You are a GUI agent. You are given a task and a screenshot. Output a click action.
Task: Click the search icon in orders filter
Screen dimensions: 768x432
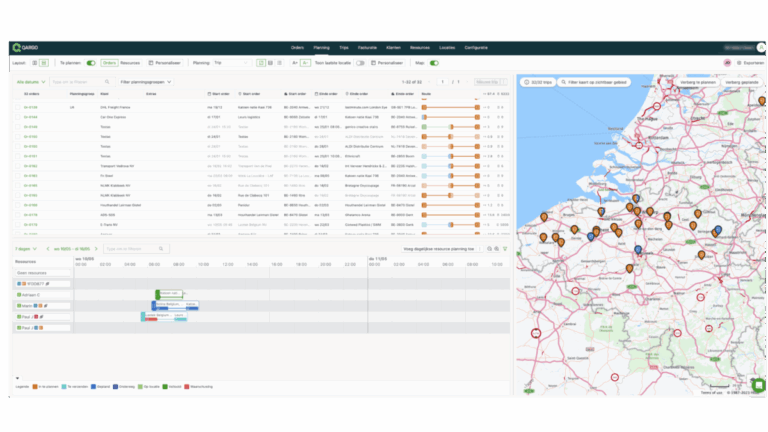pos(107,82)
